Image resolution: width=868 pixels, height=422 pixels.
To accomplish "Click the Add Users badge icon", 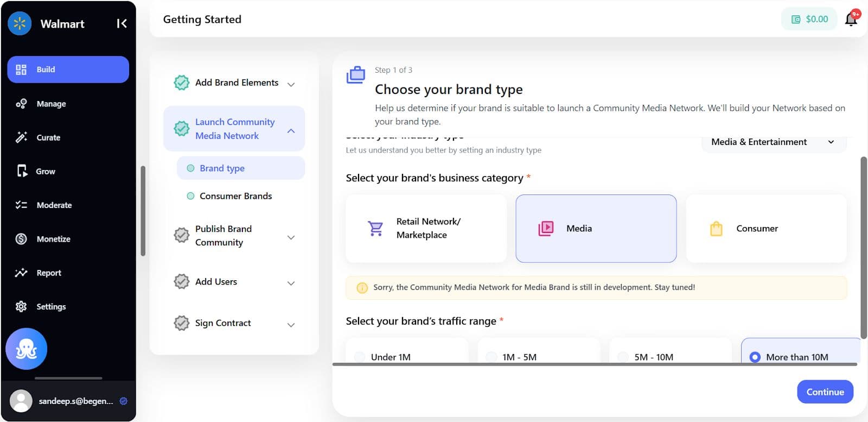I will (x=181, y=281).
